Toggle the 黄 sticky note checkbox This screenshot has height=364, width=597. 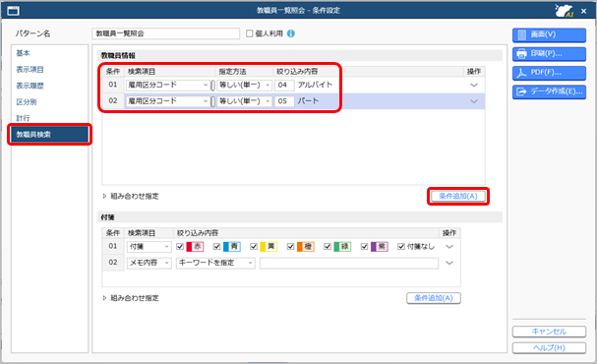tap(254, 247)
